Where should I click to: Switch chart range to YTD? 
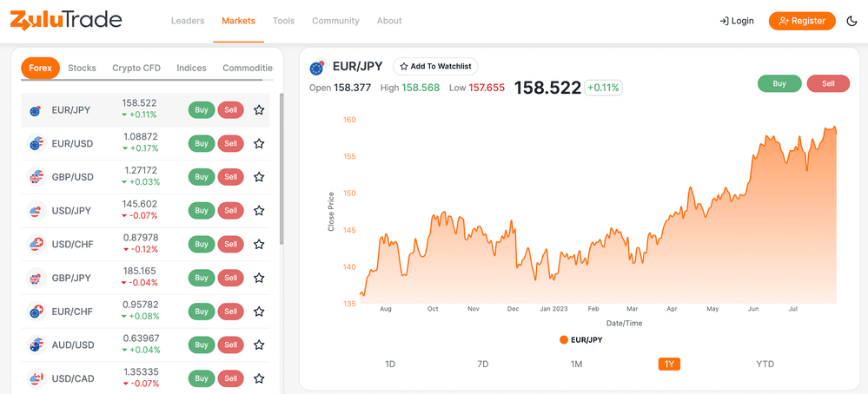coord(765,364)
